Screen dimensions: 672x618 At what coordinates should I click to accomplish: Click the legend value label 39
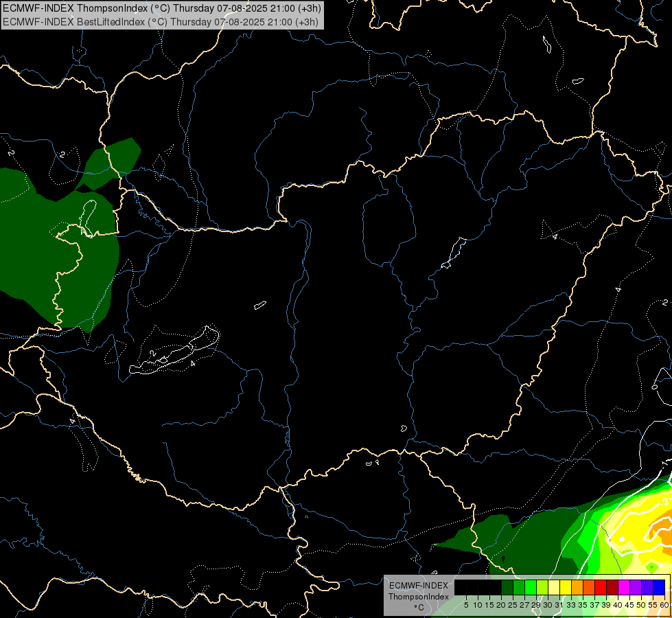point(606,605)
